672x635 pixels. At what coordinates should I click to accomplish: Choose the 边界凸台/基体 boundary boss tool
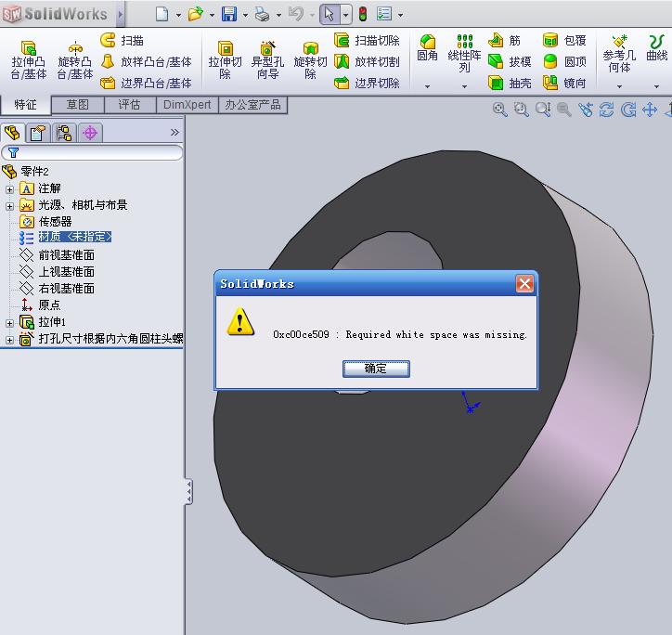(x=146, y=83)
